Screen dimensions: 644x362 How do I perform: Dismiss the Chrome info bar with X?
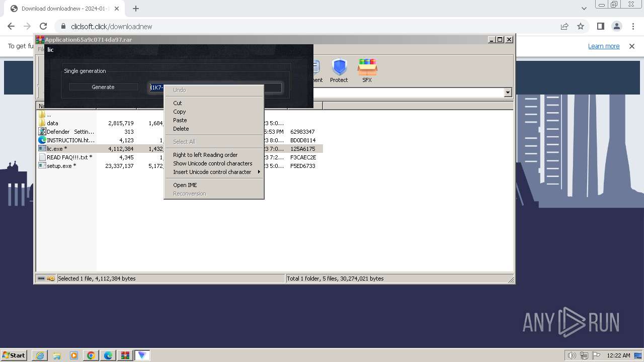click(x=632, y=46)
